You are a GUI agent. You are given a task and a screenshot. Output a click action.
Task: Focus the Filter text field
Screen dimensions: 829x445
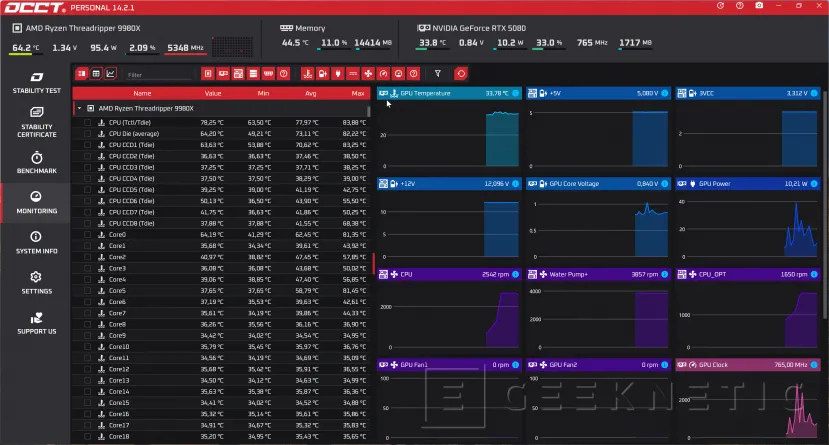tap(159, 75)
